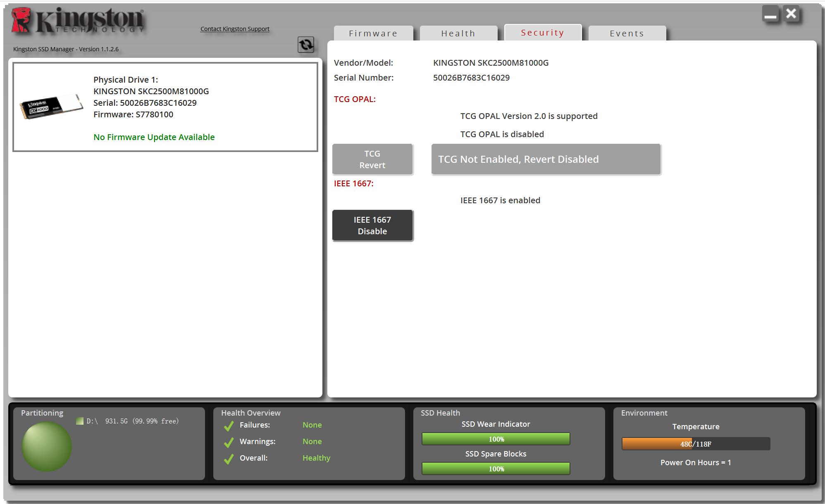This screenshot has width=825, height=504.
Task: Click the SSD Spare Blocks bar
Action: point(496,468)
